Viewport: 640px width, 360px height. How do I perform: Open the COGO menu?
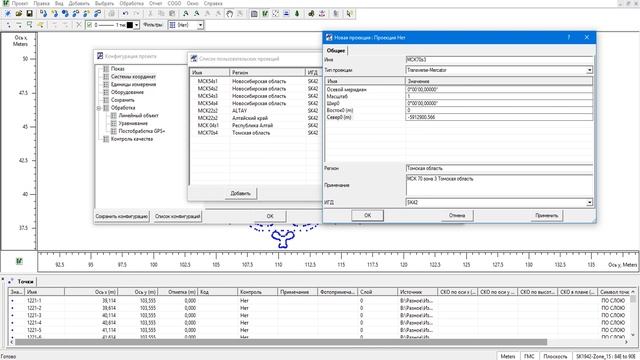(174, 3)
